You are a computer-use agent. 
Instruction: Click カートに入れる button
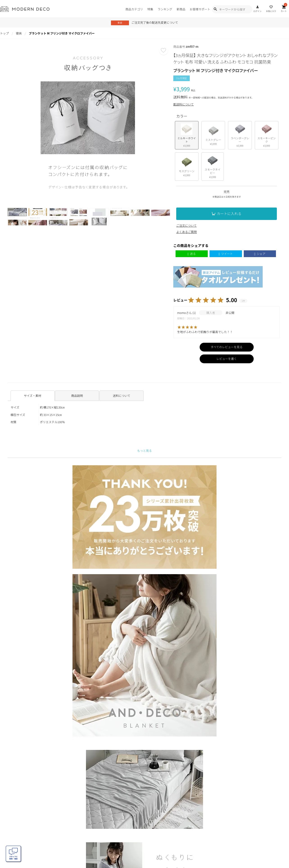tap(226, 214)
